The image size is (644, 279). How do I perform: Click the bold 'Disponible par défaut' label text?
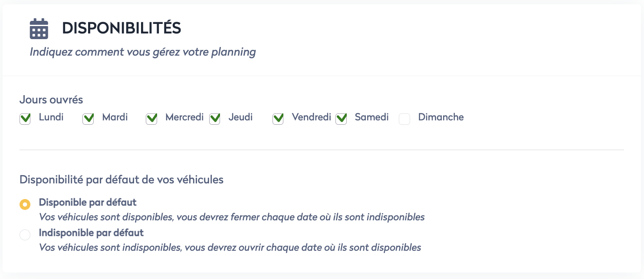88,202
